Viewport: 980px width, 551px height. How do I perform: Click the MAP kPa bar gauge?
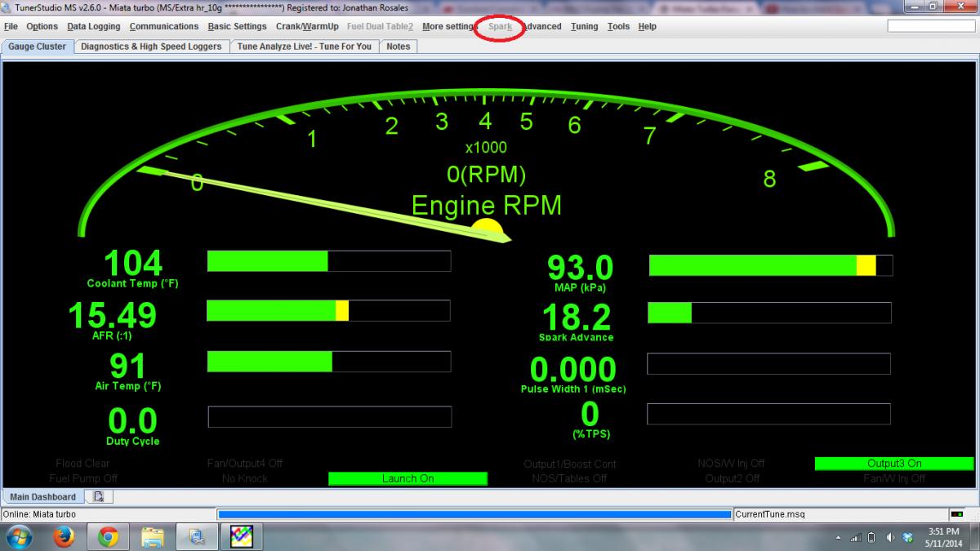pyautogui.click(x=770, y=265)
